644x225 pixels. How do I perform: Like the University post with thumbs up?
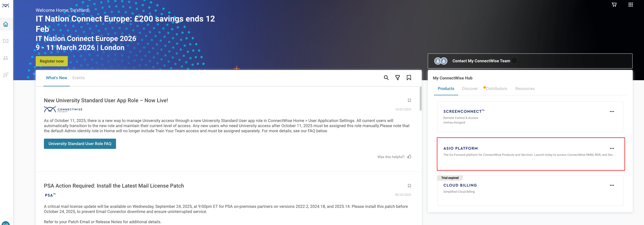tap(409, 157)
